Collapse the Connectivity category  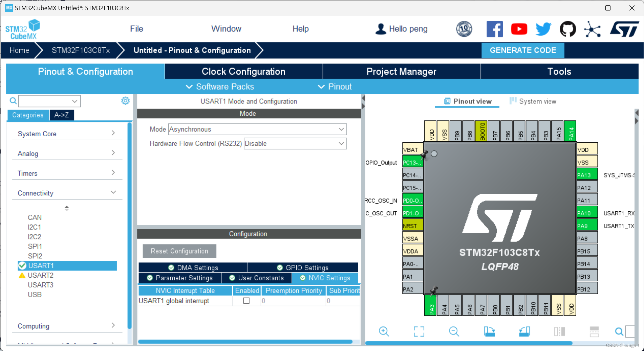click(x=67, y=193)
